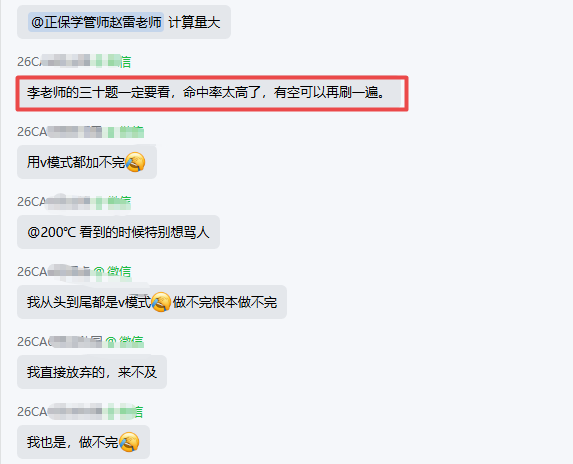The height and width of the screenshot is (464, 573).
Task: Click the green @微信 tag above 我从头到尾 message
Action: (112, 271)
